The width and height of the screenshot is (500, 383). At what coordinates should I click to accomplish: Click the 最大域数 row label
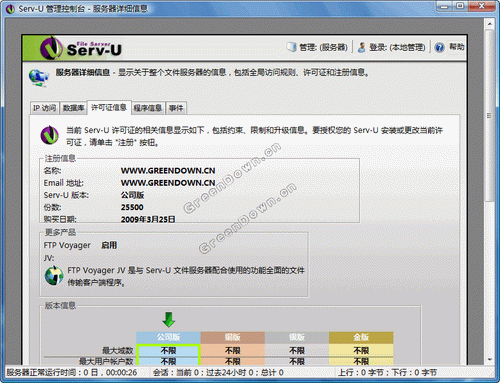point(118,351)
